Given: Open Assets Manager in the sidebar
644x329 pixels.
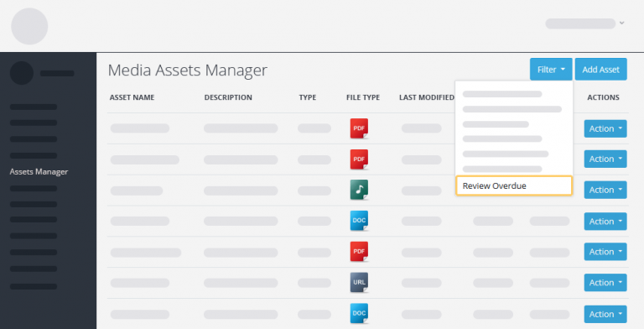Looking at the screenshot, I should click(39, 171).
